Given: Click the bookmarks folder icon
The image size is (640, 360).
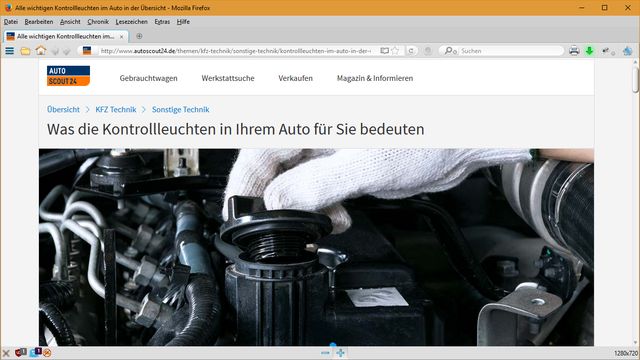Looking at the screenshot, I should click(x=25, y=51).
